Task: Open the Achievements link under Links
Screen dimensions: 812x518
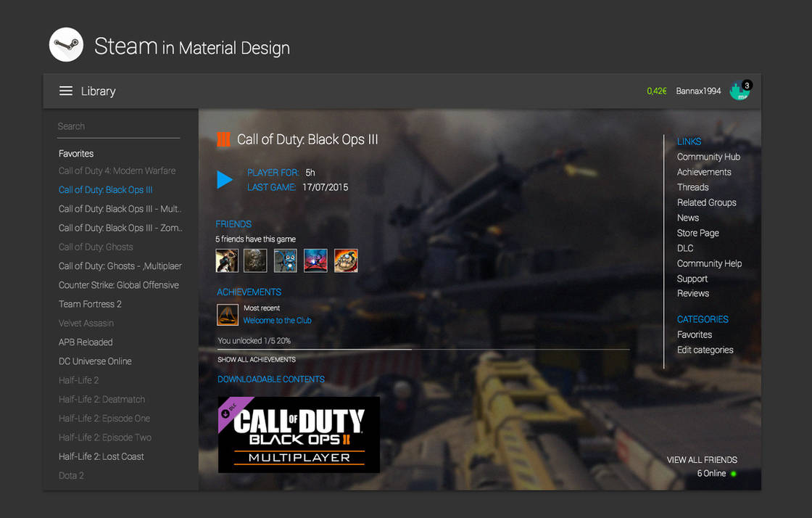Action: click(x=704, y=172)
